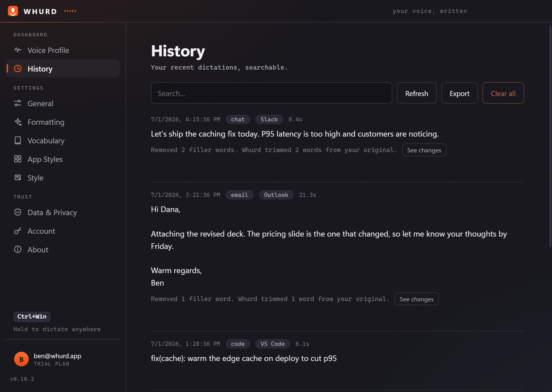
Task: Click the code tag badge
Action: [x=238, y=344]
